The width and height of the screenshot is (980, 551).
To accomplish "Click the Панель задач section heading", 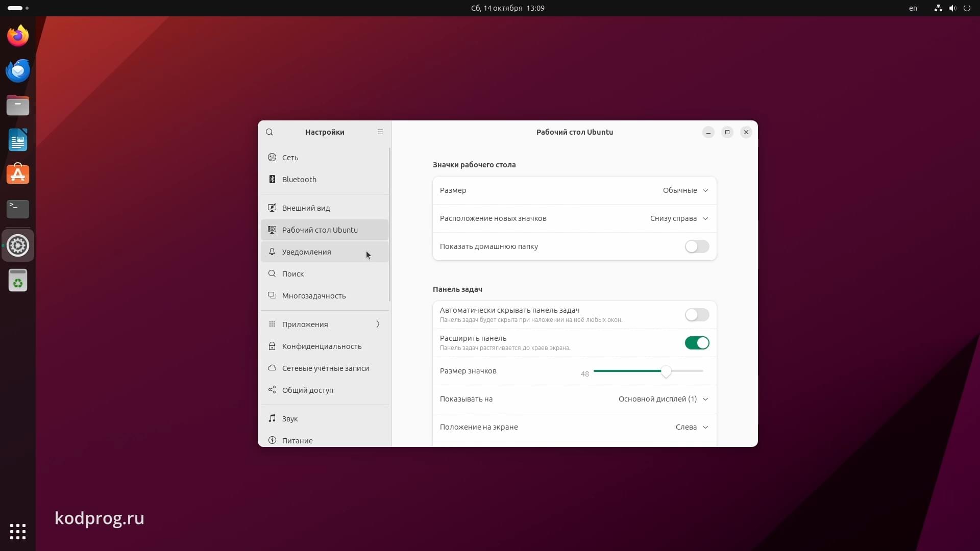I will click(457, 289).
